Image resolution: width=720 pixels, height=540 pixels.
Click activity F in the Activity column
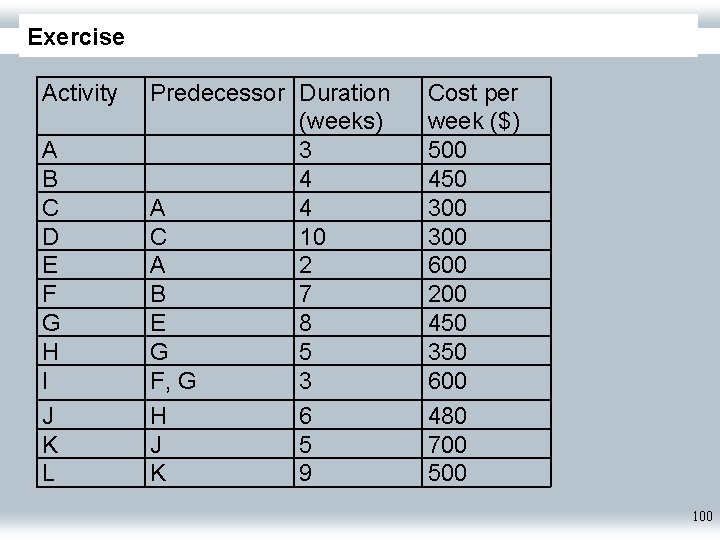[x=49, y=294]
